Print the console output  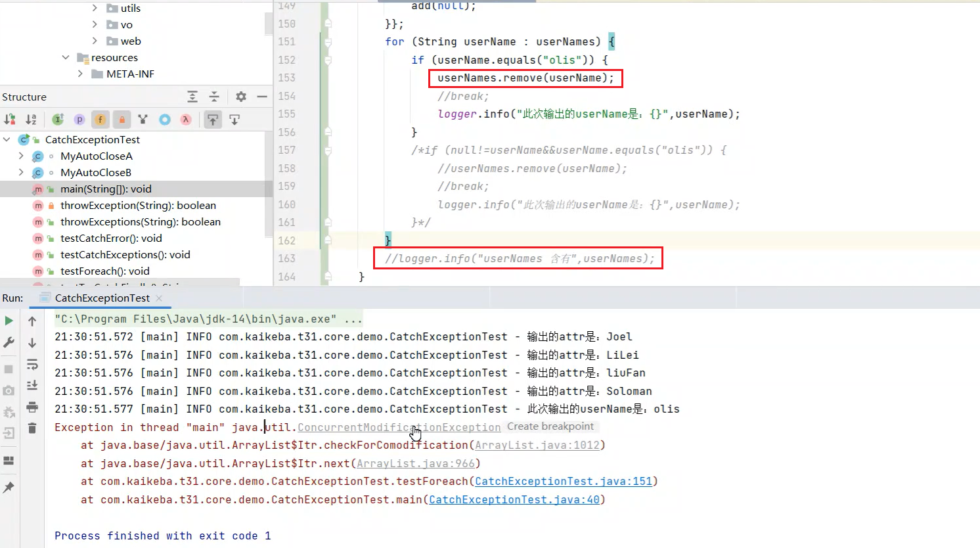coord(32,407)
